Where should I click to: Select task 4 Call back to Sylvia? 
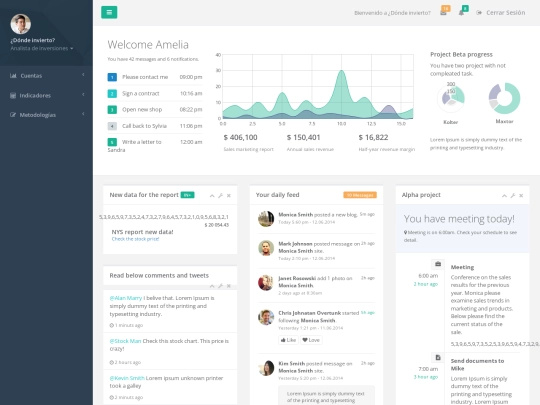(x=155, y=126)
